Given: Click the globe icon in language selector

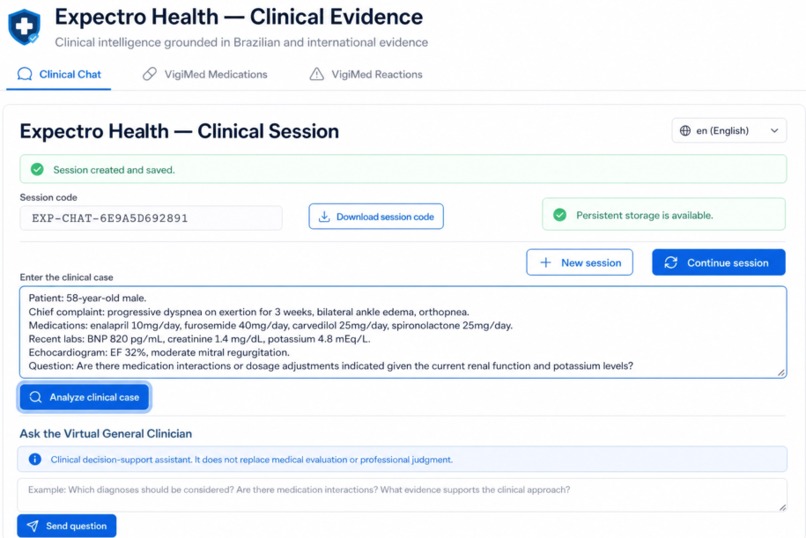Looking at the screenshot, I should tap(685, 131).
